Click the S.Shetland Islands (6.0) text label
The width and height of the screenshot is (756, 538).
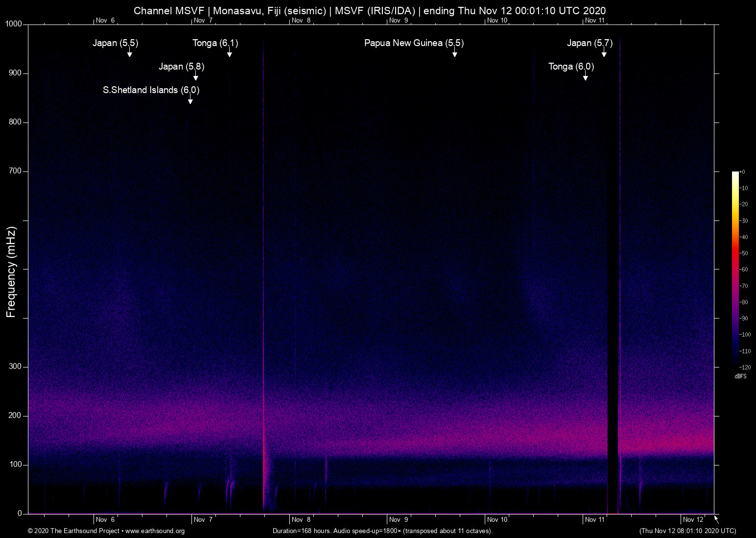(x=151, y=90)
